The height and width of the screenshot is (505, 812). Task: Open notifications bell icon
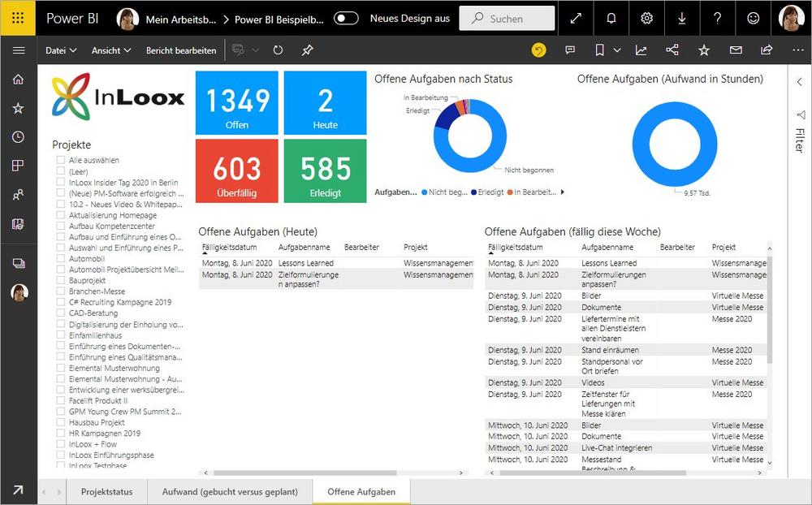pos(611,19)
